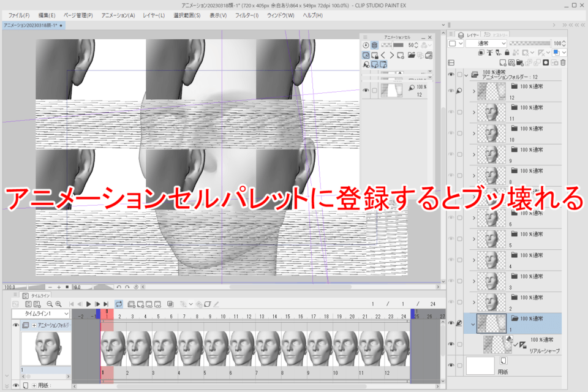Image resolution: width=588 pixels, height=392 pixels.
Task: Delete the selected layer with the trash icon
Action: [x=563, y=62]
